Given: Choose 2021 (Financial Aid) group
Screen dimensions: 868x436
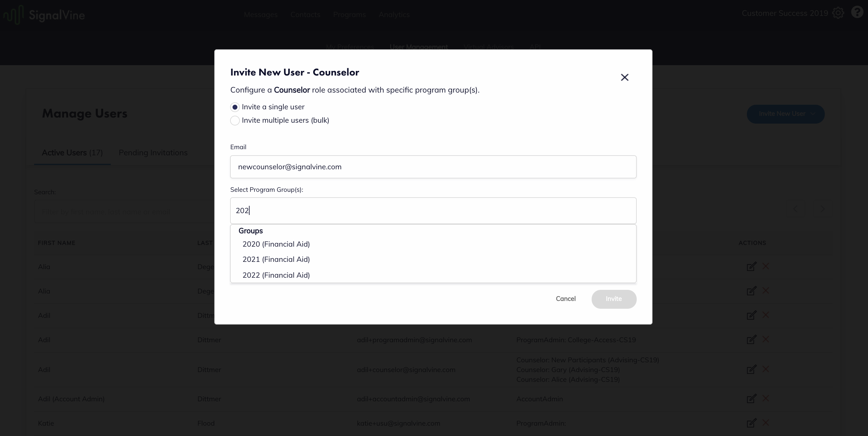Looking at the screenshot, I should click(x=276, y=259).
